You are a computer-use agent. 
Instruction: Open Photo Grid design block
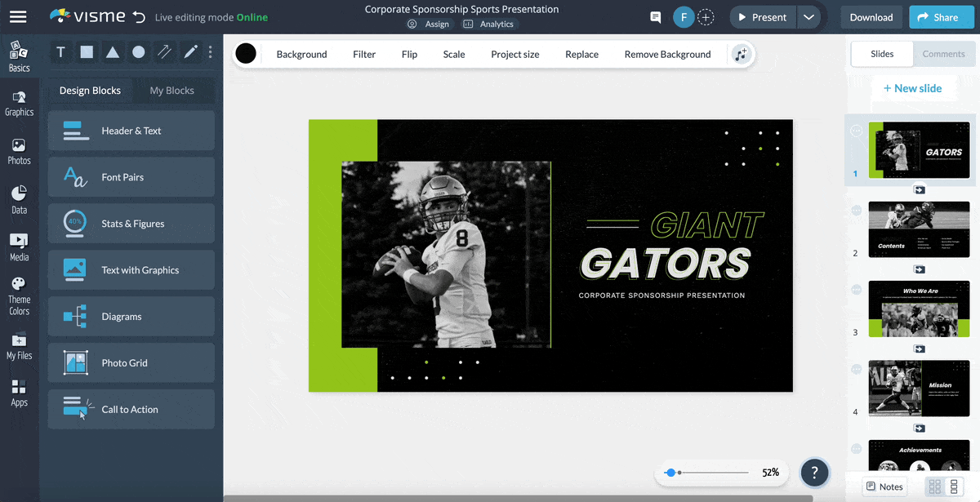[131, 363]
